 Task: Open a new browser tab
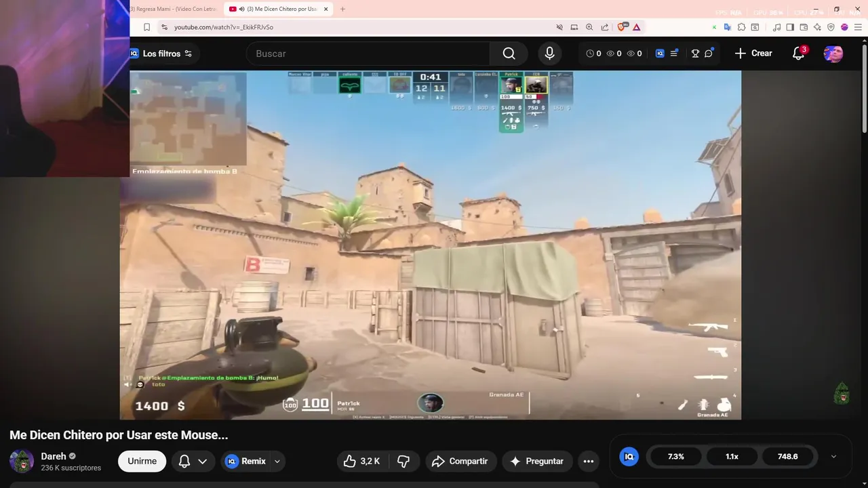[x=342, y=9]
